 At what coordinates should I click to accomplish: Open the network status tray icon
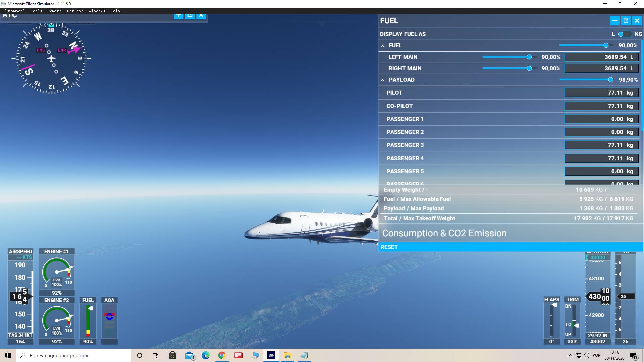[579, 355]
